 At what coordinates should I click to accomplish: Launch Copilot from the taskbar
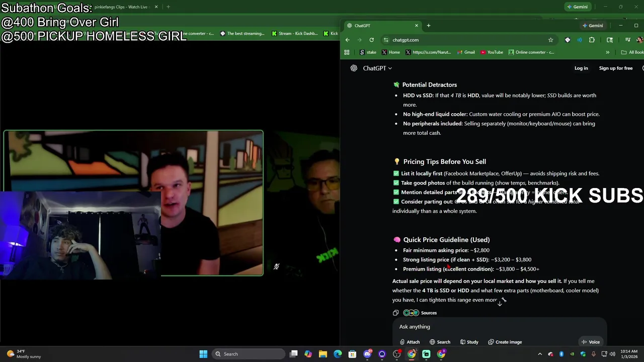click(x=308, y=354)
